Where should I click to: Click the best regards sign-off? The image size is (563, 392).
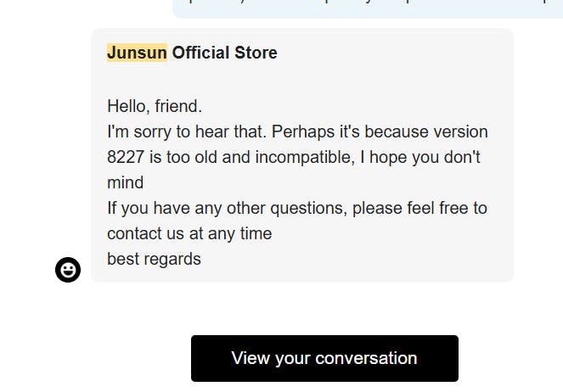tap(154, 259)
